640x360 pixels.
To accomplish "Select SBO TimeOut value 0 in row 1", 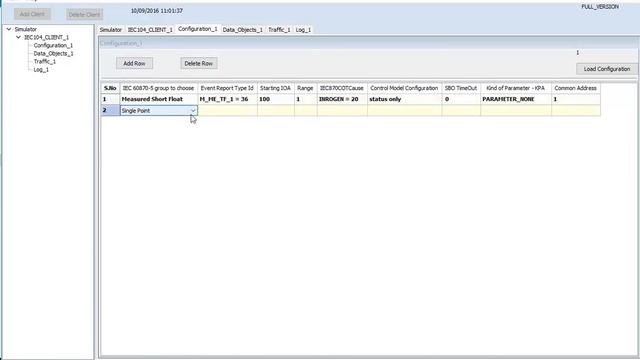I will pos(461,99).
